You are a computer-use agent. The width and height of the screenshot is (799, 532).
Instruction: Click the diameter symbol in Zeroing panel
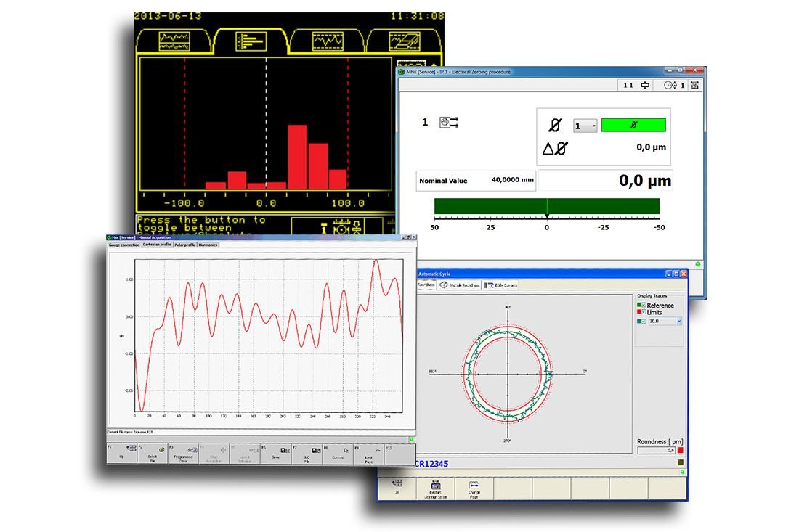(556, 125)
